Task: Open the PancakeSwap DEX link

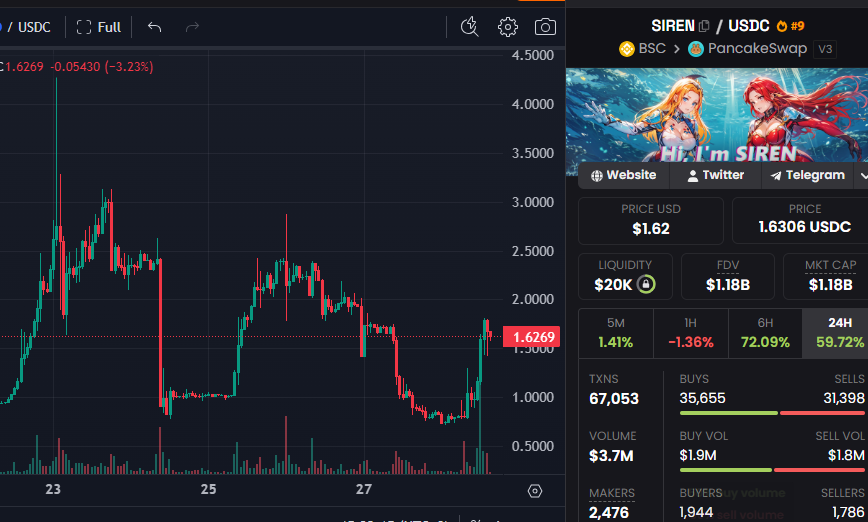Action: point(757,49)
